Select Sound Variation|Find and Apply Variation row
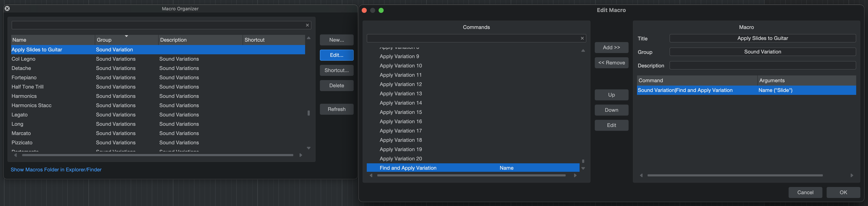Screen dimensions: 868x206 pos(746,90)
